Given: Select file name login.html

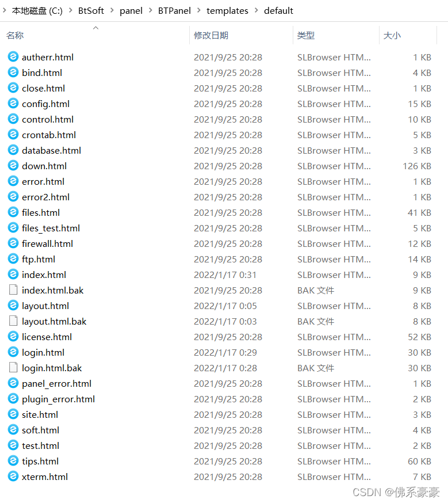Looking at the screenshot, I should pos(43,353).
